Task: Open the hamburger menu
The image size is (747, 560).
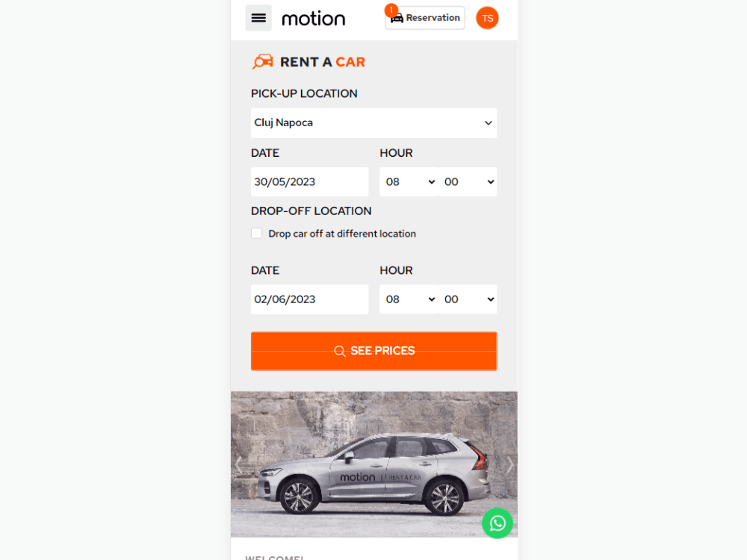Action: click(258, 18)
